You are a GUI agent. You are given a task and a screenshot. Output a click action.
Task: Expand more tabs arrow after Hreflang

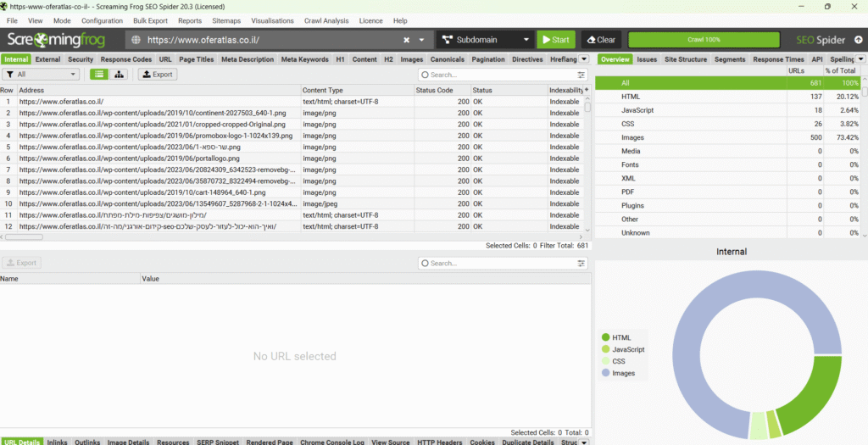584,59
